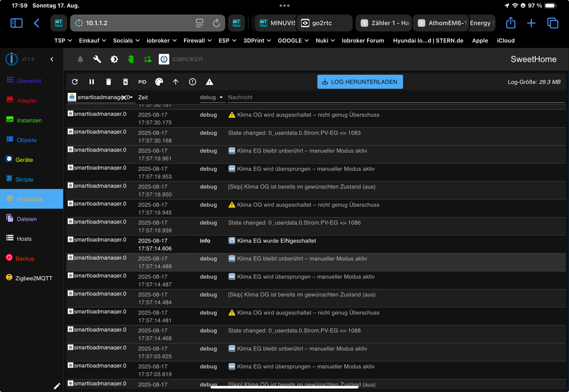Focus the Nachricht filter field
This screenshot has height=392, width=569.
tap(396, 97)
